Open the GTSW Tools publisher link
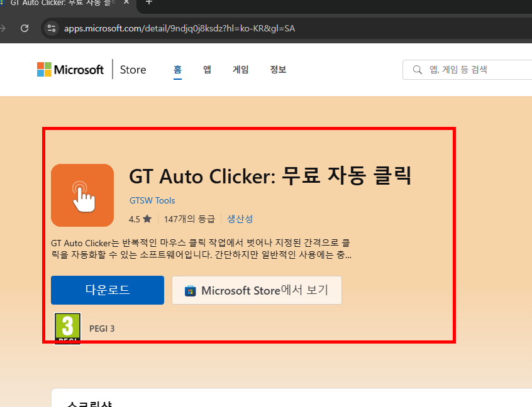Viewport: 532px width, 407px height. [152, 200]
